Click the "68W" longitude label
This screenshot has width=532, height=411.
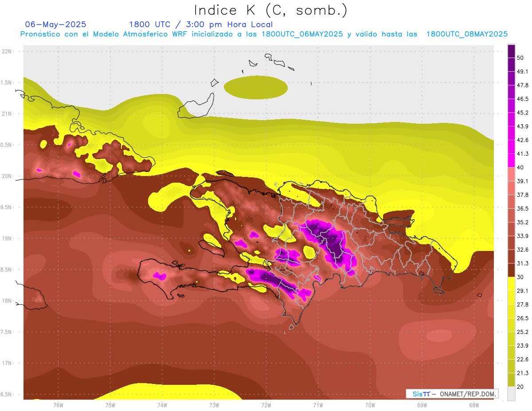474,406
